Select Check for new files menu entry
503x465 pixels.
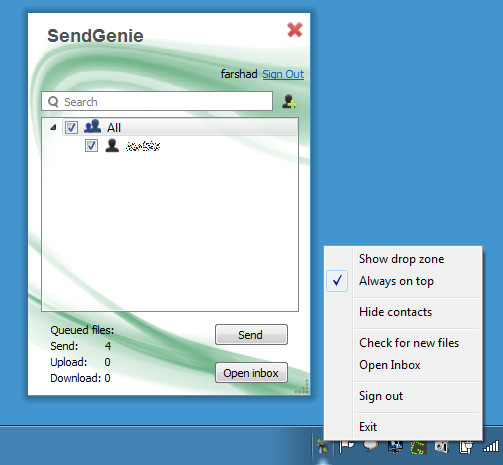[x=409, y=343]
